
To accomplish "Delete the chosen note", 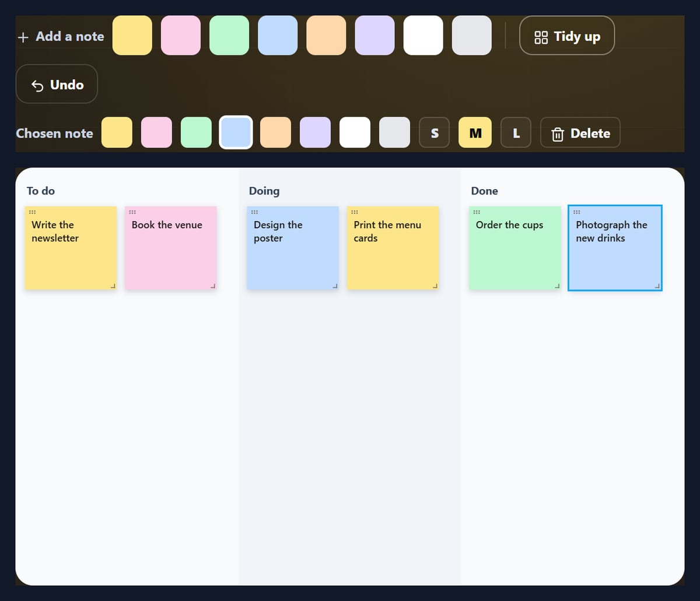I will pyautogui.click(x=580, y=133).
